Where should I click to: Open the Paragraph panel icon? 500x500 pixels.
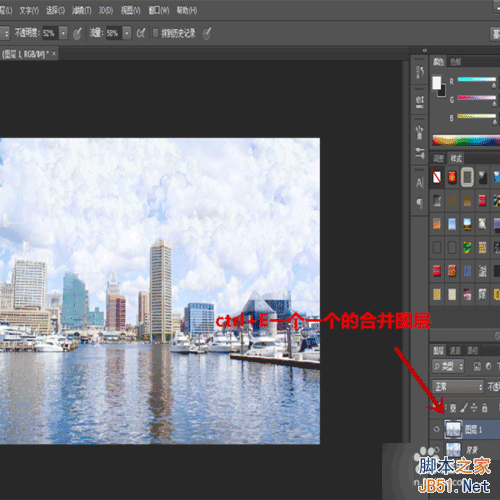click(420, 203)
